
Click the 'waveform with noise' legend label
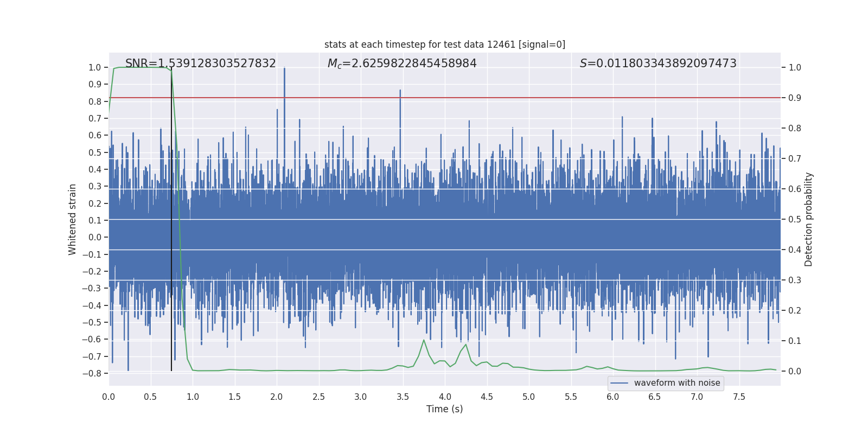(676, 383)
